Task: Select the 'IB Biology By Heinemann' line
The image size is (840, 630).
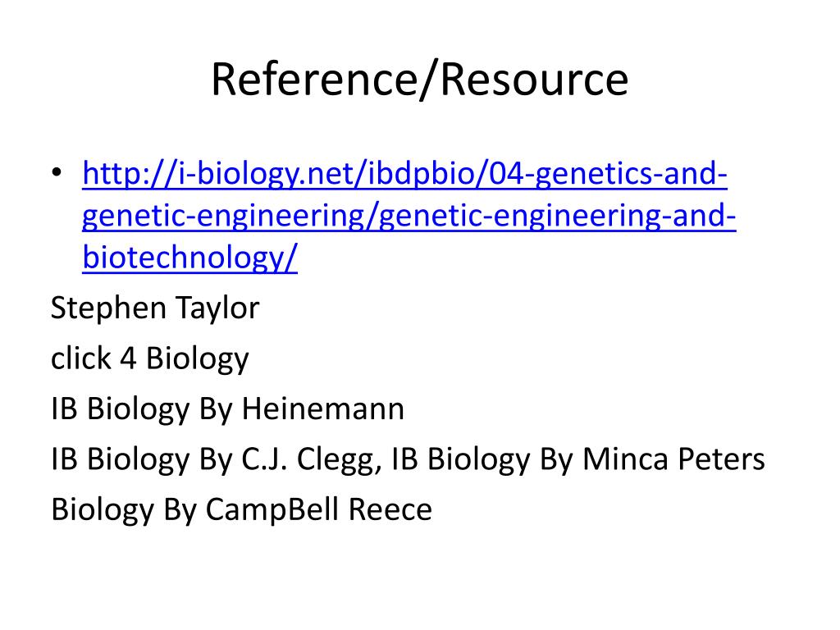Action: coord(228,409)
